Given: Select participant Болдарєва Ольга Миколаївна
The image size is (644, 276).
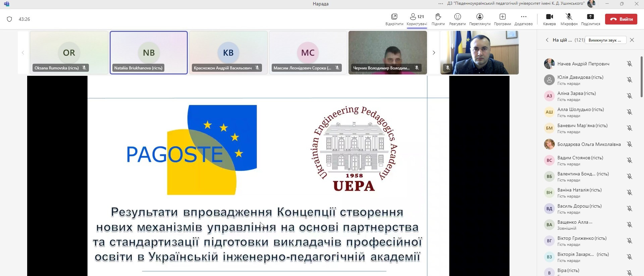Looking at the screenshot, I should click(588, 144).
